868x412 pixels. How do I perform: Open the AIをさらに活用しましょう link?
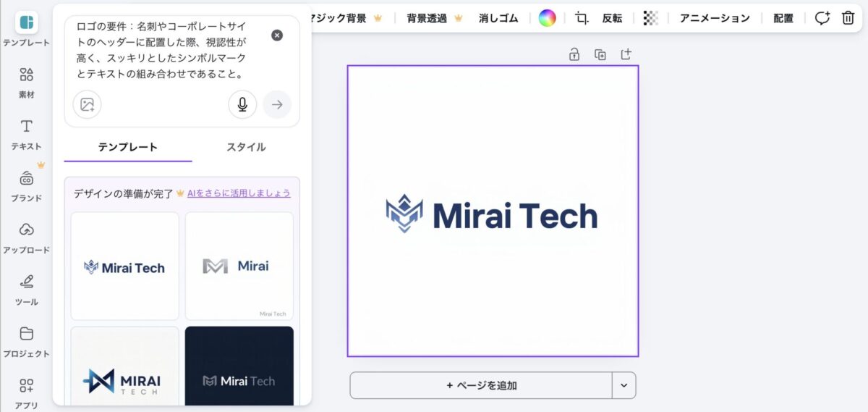(239, 193)
